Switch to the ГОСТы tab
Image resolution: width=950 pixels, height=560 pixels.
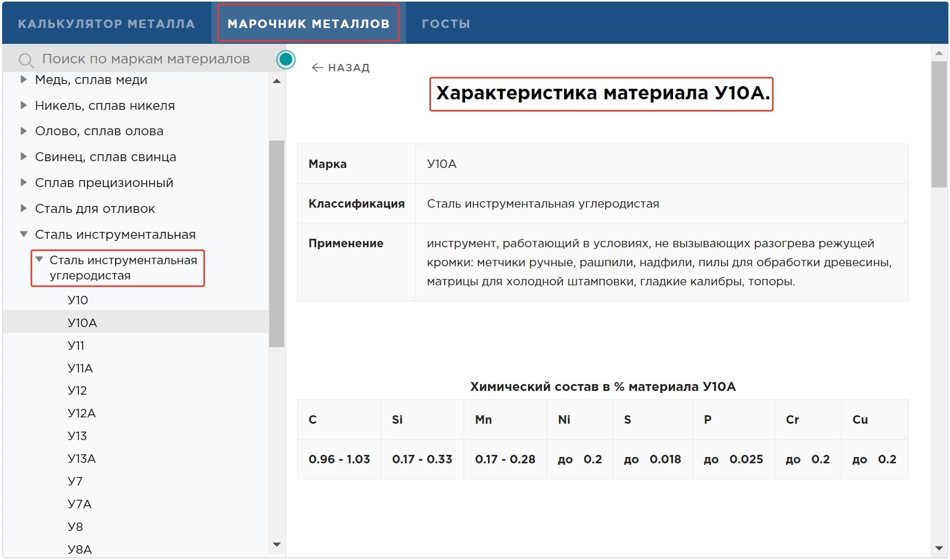pyautogui.click(x=446, y=24)
